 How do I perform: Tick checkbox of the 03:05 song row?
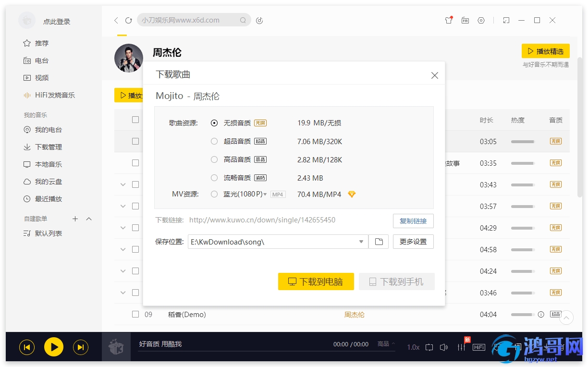pos(135,141)
